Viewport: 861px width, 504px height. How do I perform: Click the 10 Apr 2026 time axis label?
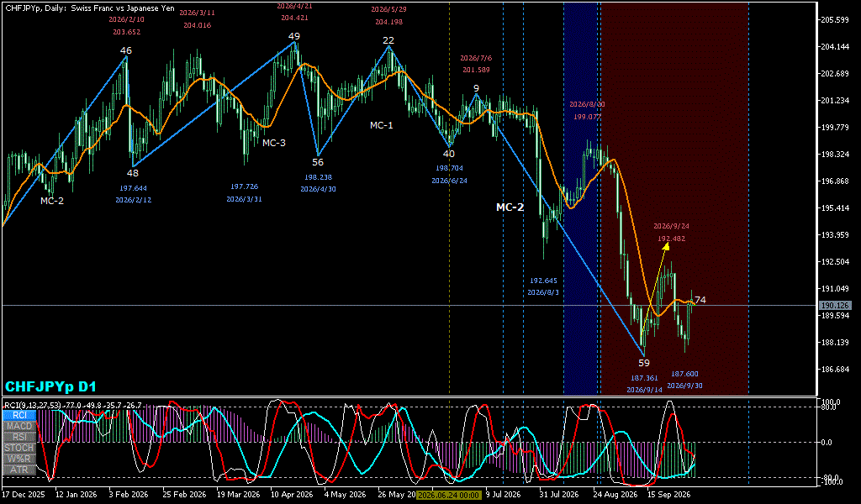[293, 495]
